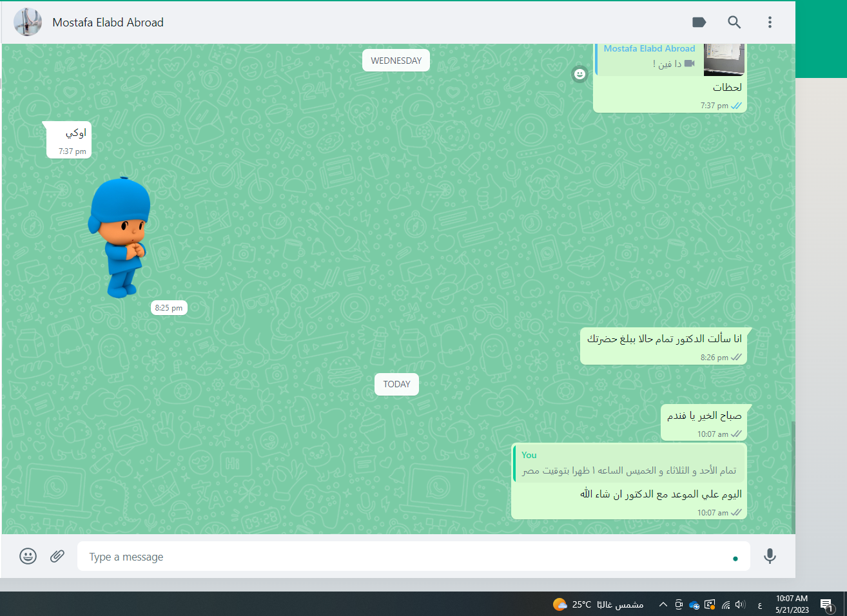Open Meet Now camera tray icon
Image resolution: width=847 pixels, height=616 pixels.
[x=679, y=604]
